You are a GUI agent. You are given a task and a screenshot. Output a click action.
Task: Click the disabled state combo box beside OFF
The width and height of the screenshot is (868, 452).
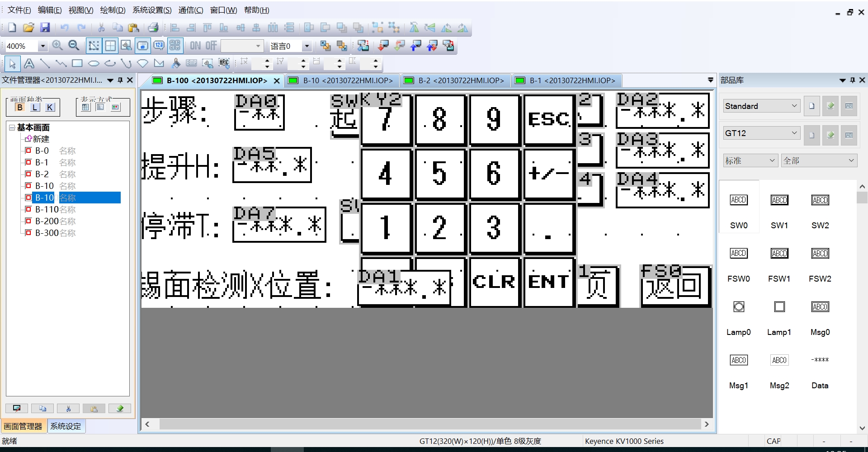242,46
